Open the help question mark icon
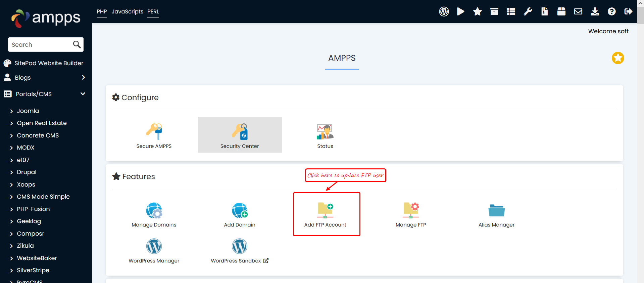 [x=612, y=12]
